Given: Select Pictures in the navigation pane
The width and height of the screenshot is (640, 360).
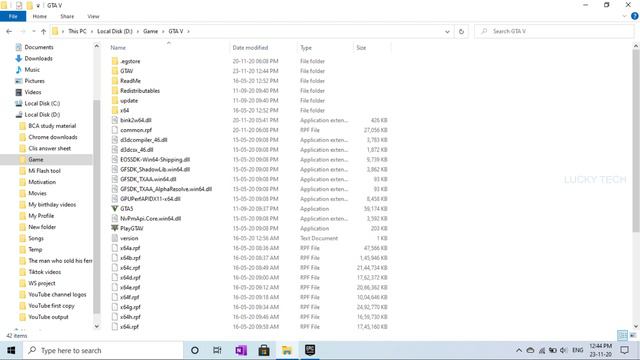Looking at the screenshot, I should [34, 81].
